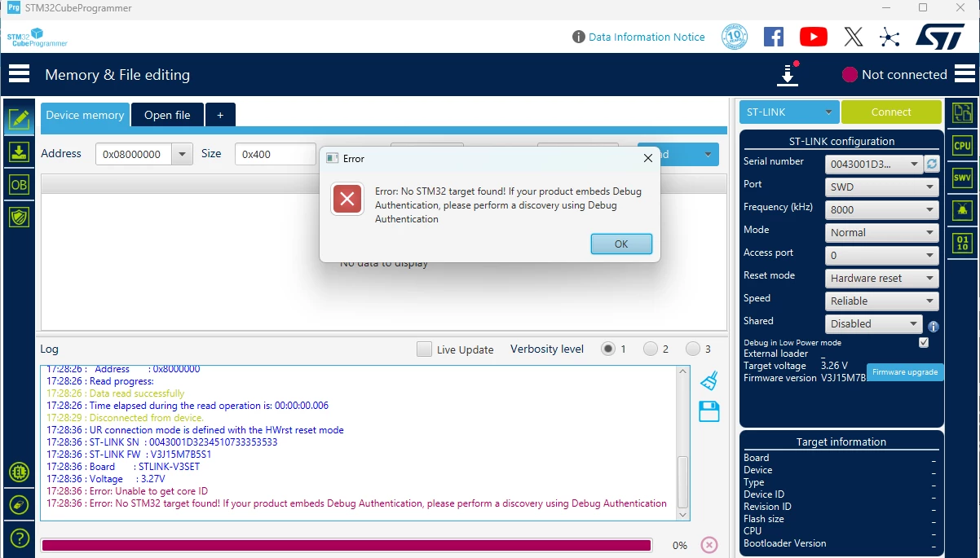Switch to Device memory tab
The height and width of the screenshot is (558, 980).
85,115
